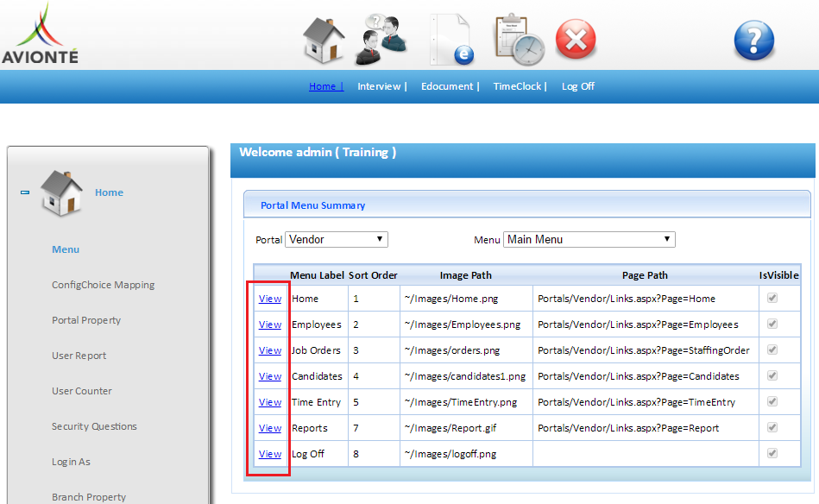Image resolution: width=819 pixels, height=504 pixels.
Task: Click View link for Employees row
Action: click(x=270, y=324)
